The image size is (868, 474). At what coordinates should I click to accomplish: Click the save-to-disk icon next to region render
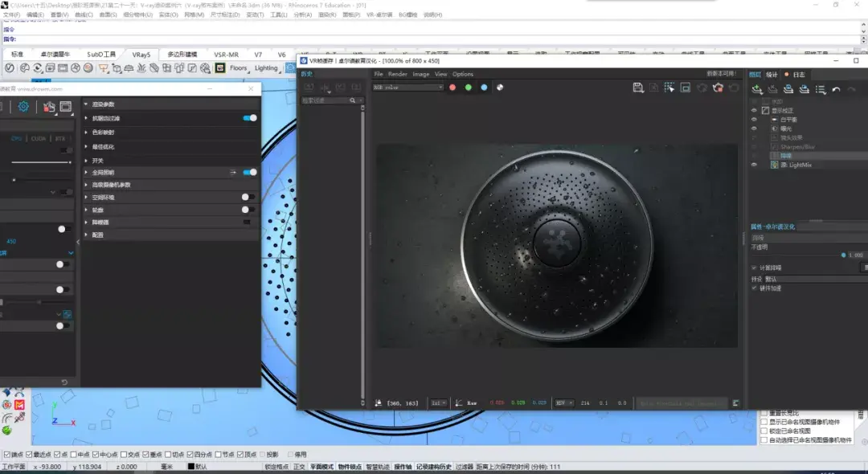686,88
